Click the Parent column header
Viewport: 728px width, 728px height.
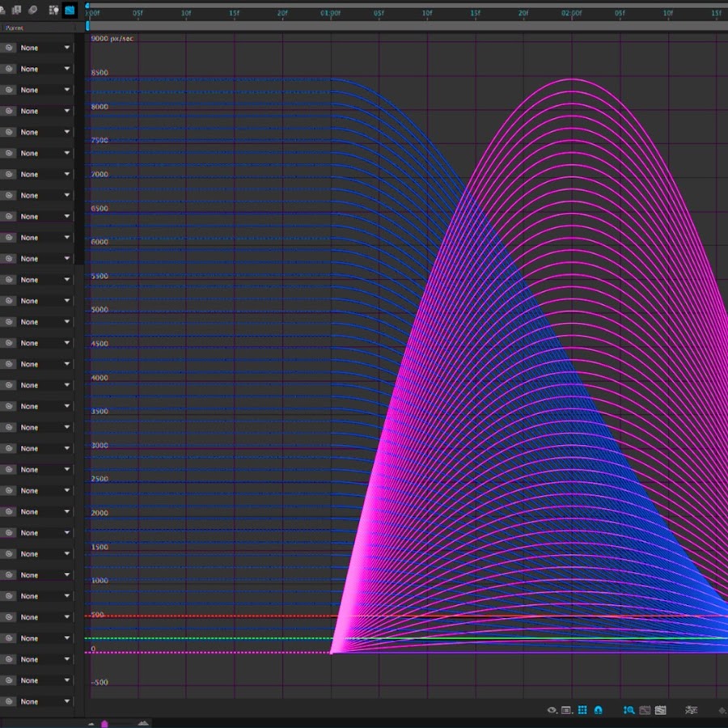coord(15,28)
